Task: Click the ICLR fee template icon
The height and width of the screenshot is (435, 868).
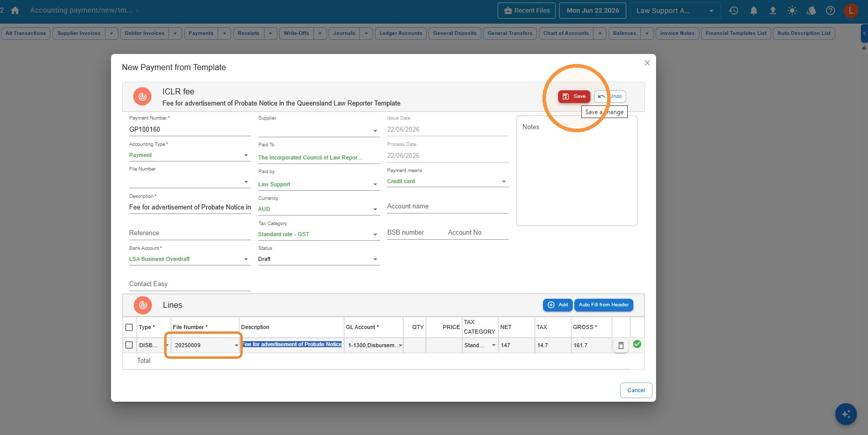Action: [142, 96]
